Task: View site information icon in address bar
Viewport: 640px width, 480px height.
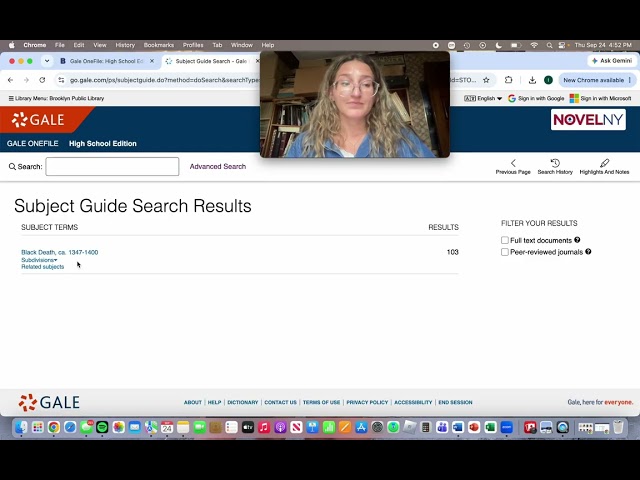Action: click(61, 80)
